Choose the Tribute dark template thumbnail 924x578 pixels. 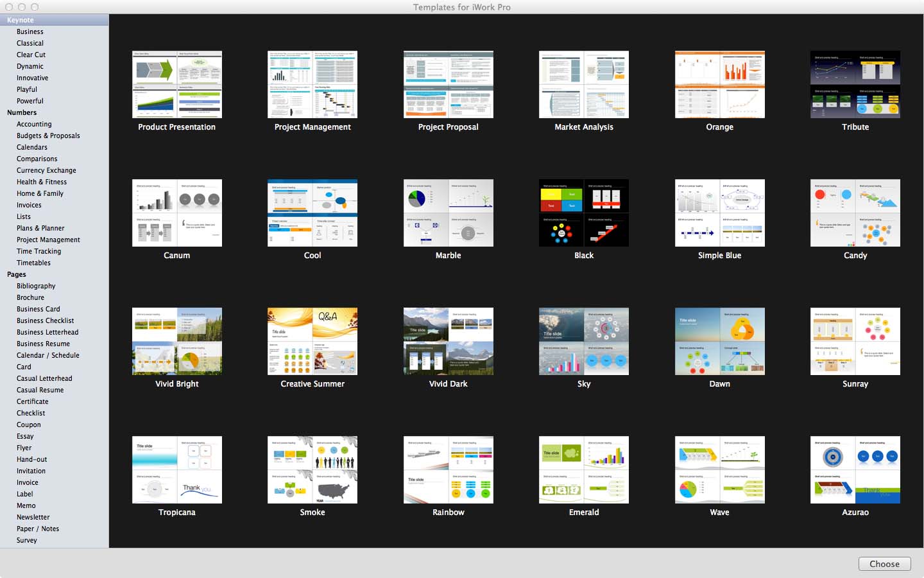(855, 84)
